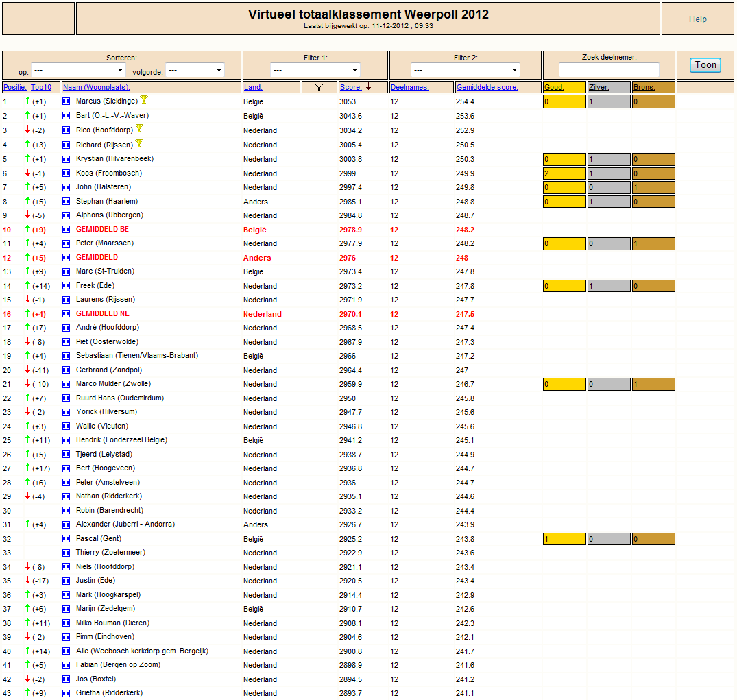Open details icon for Grietha (Ridderkerk)

[67, 693]
